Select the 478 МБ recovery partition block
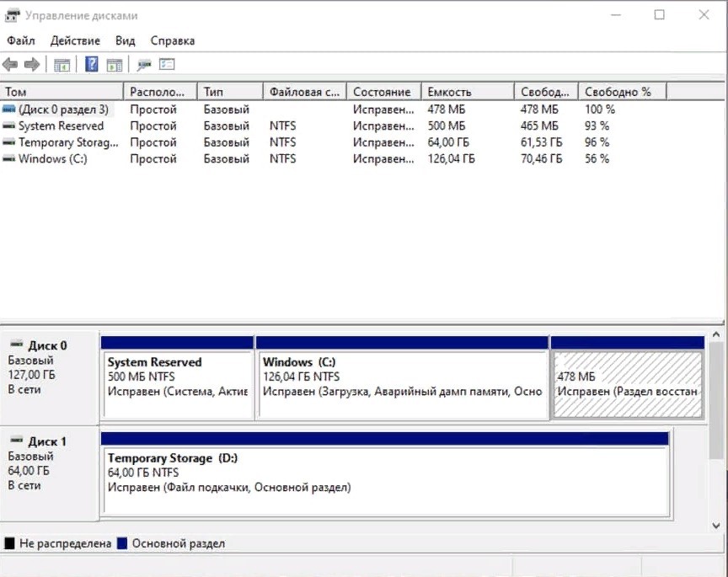This screenshot has height=577, width=728. coord(627,383)
